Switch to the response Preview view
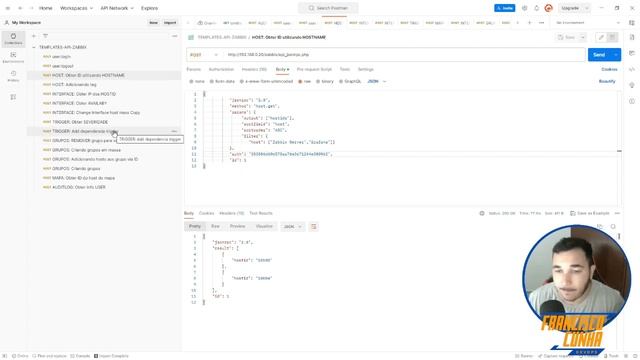This screenshot has height=360, width=640. pyautogui.click(x=238, y=226)
